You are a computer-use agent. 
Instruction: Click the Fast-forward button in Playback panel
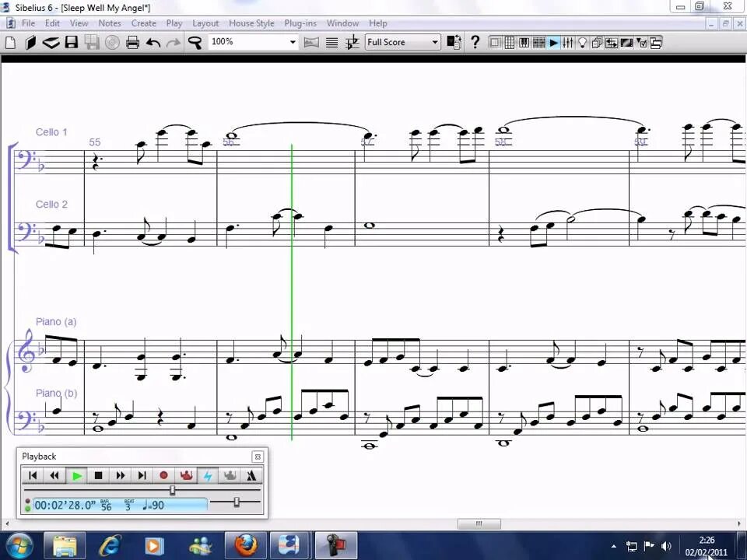[x=120, y=475]
